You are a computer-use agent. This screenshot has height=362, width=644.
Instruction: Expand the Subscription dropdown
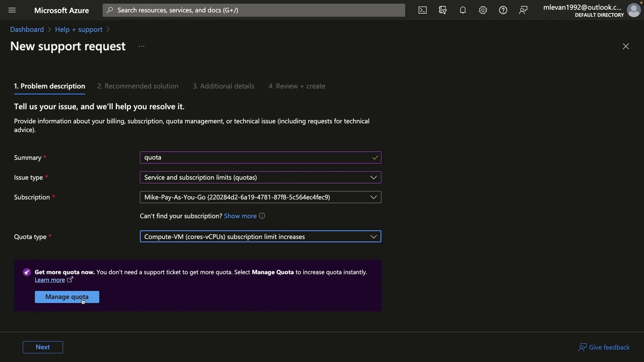[374, 197]
